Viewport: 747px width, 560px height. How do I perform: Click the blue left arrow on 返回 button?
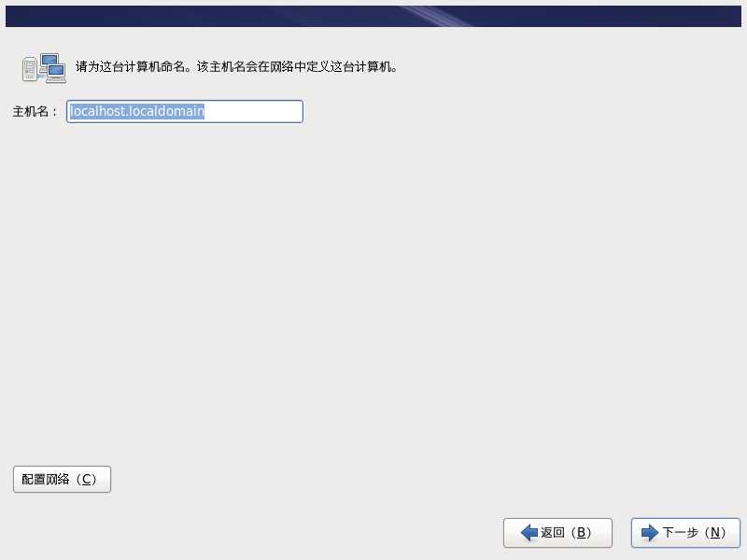click(529, 532)
